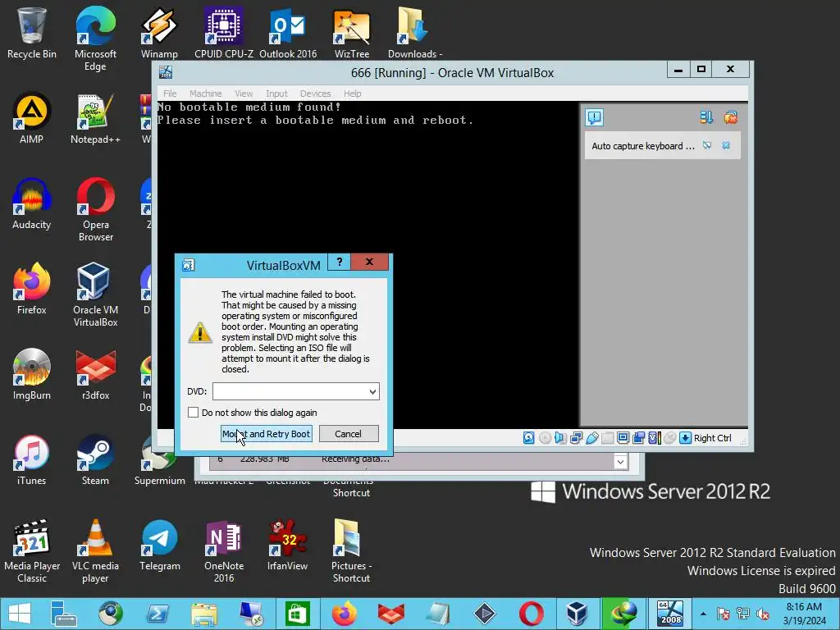Viewport: 840px width, 630px height.
Task: Select the Recycle Bin desktop icon
Action: [x=32, y=33]
